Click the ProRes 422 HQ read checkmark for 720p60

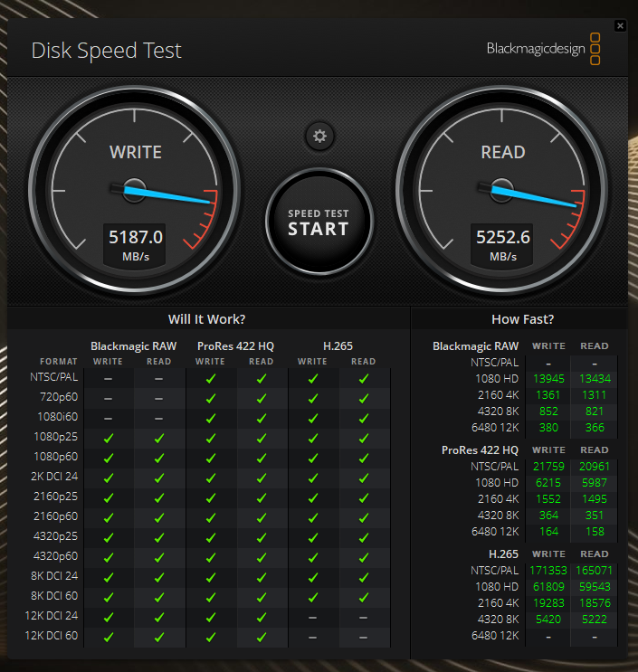click(262, 399)
